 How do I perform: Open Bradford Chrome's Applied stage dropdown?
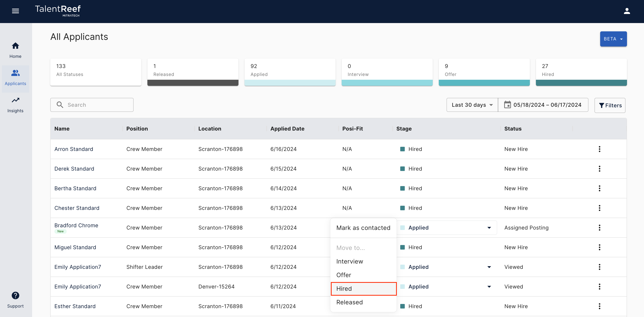(447, 227)
